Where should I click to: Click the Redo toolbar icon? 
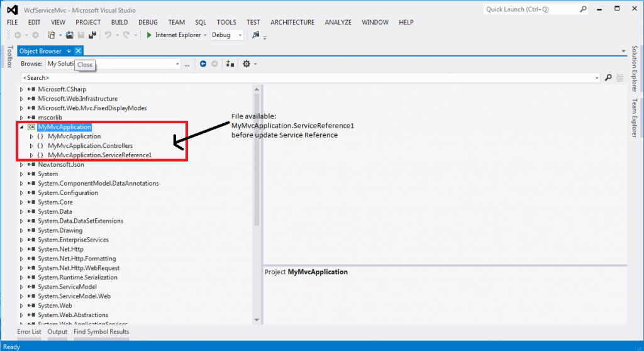coord(126,35)
